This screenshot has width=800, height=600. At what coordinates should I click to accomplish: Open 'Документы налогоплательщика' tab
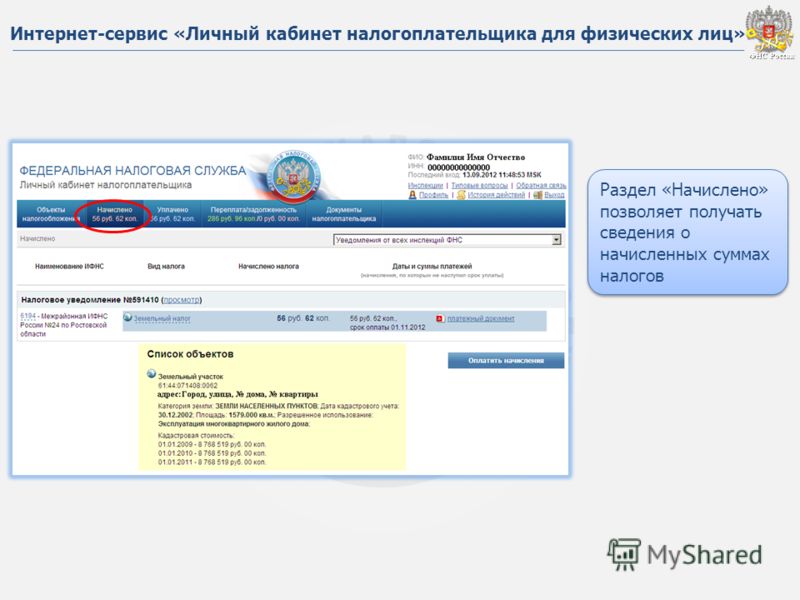click(x=344, y=214)
